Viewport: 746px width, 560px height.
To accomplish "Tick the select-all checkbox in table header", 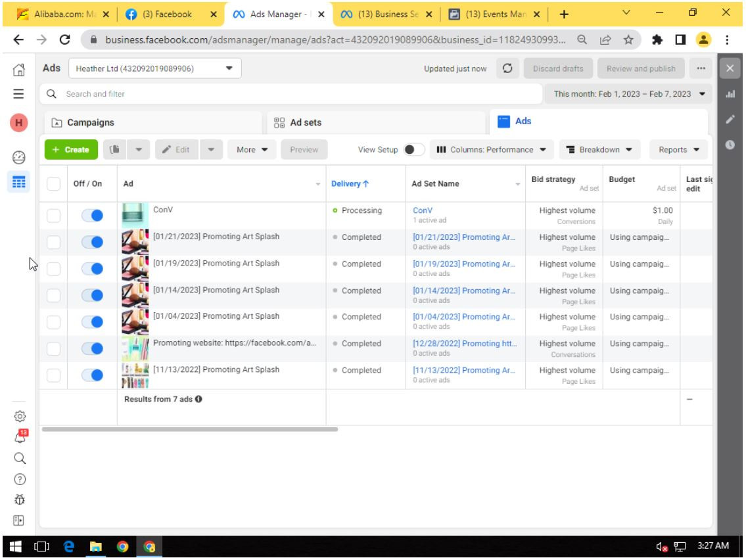I will coord(54,183).
